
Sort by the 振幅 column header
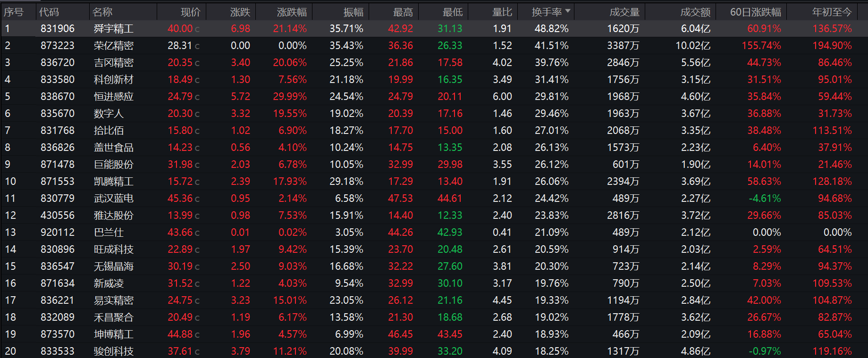[x=354, y=12]
